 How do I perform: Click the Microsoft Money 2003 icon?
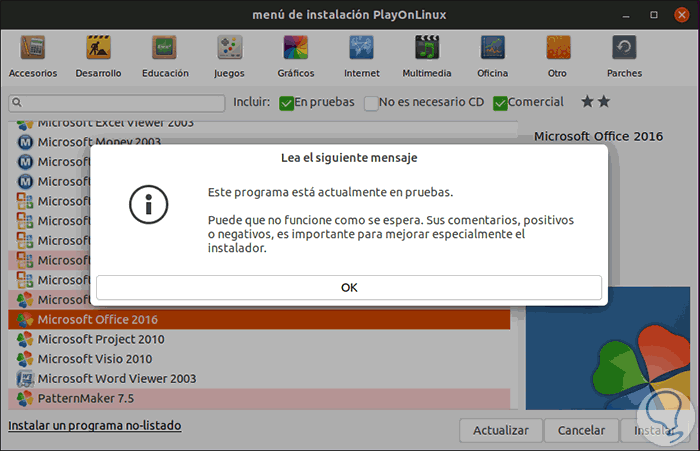point(25,142)
